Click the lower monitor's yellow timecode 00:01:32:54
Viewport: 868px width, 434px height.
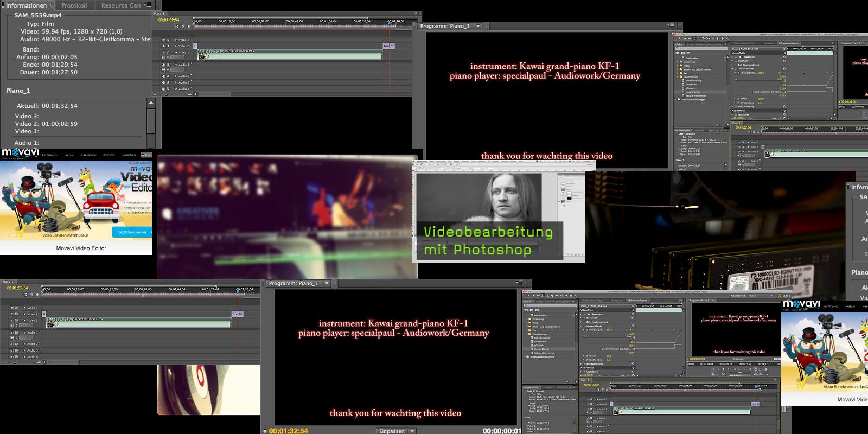pyautogui.click(x=288, y=431)
